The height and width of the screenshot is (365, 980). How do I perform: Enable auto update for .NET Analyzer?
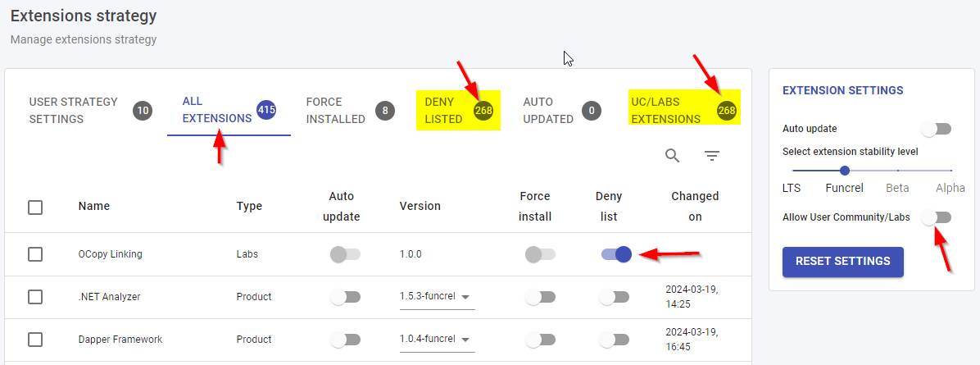(x=345, y=297)
